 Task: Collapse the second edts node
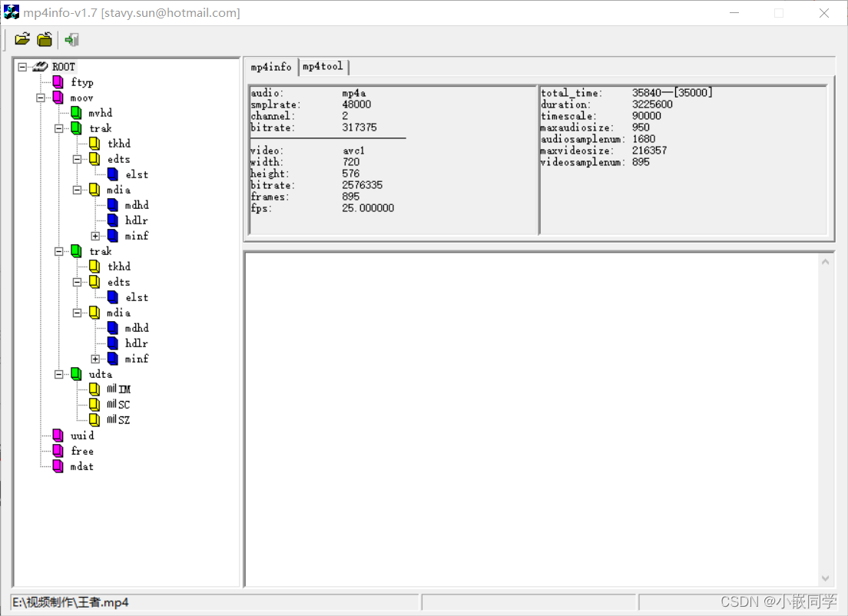pos(78,283)
